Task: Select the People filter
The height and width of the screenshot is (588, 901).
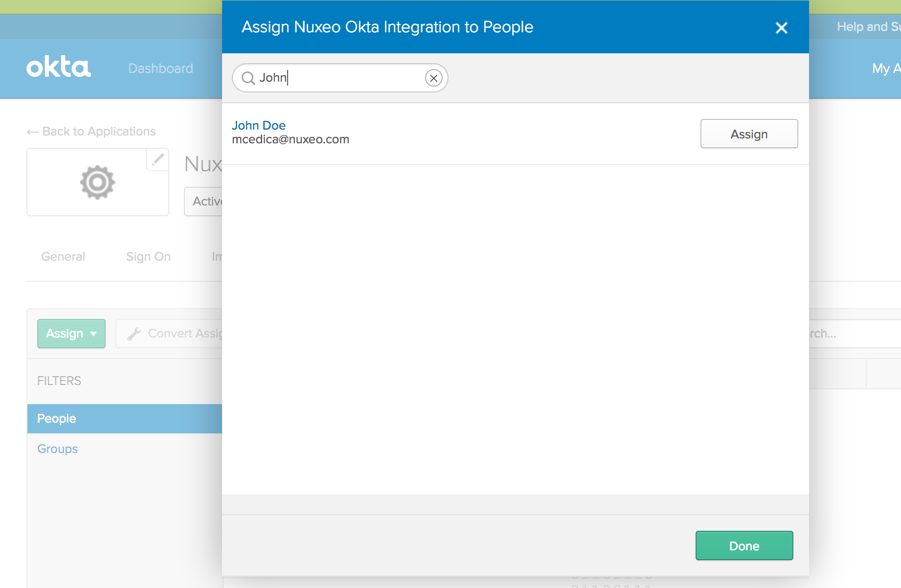Action: pos(125,419)
